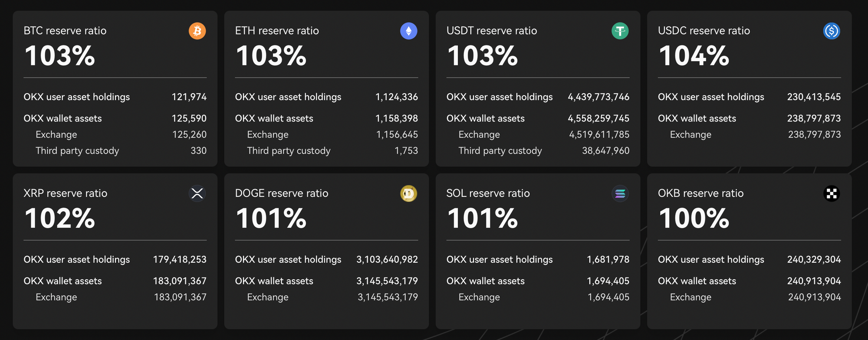Click SOL Exchange value 1,694,405
Screen dimensions: 868x340
pos(608,297)
